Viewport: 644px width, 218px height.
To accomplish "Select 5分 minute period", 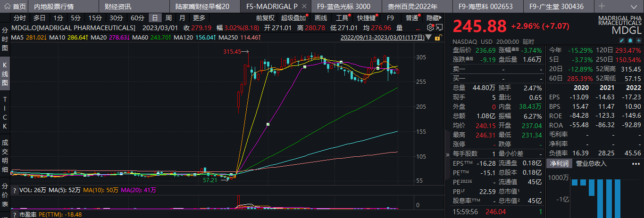I will click(75, 18).
